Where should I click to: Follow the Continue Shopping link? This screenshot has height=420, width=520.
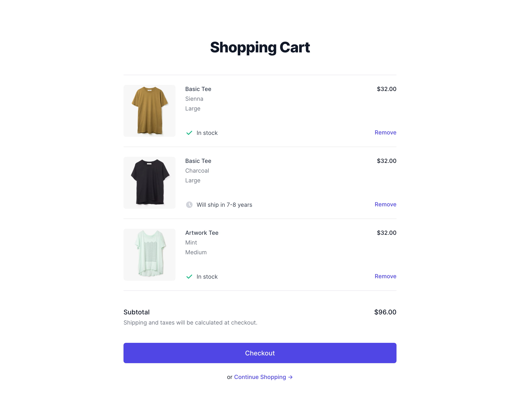[263, 377]
